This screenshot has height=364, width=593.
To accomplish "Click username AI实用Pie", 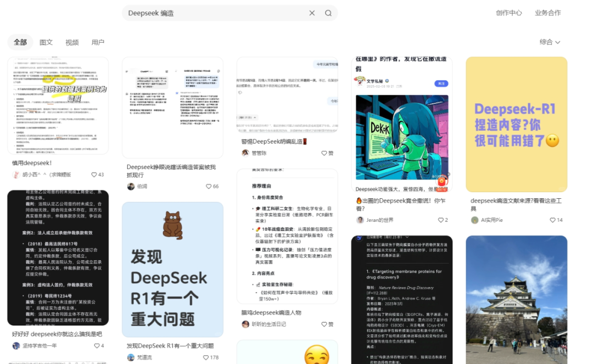I will click(491, 220).
